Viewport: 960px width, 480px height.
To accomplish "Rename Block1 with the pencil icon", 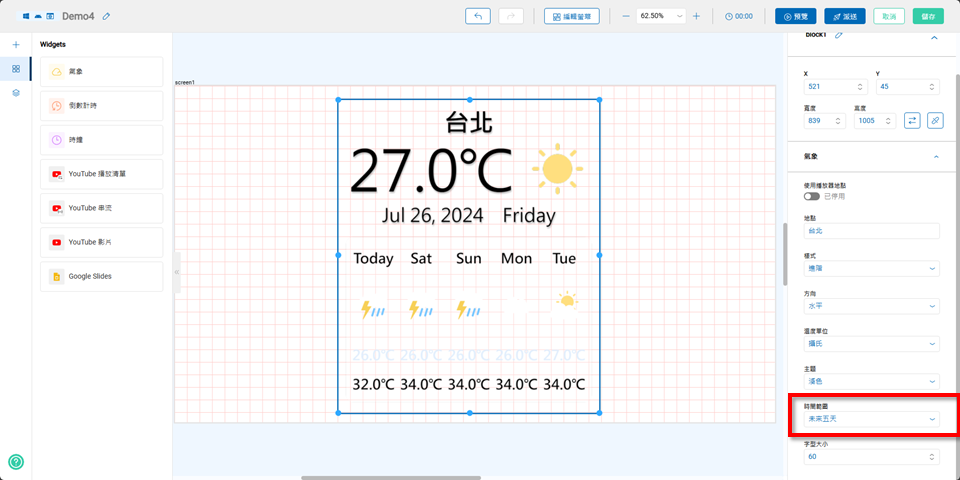I will point(839,35).
